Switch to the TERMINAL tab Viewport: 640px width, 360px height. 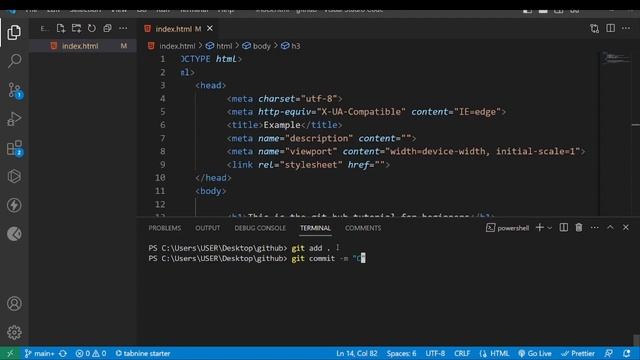click(315, 228)
